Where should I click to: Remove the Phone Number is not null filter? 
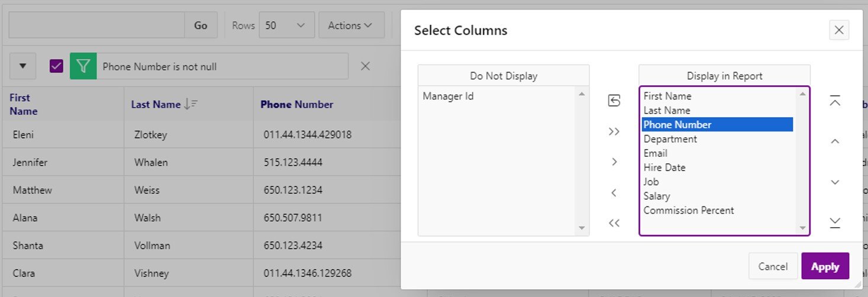366,66
